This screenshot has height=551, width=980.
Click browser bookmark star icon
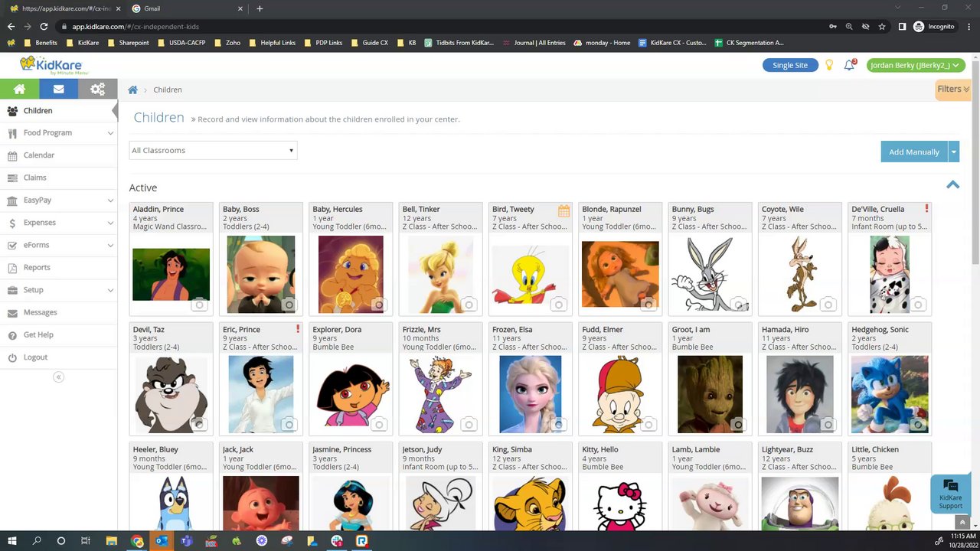coord(882,26)
